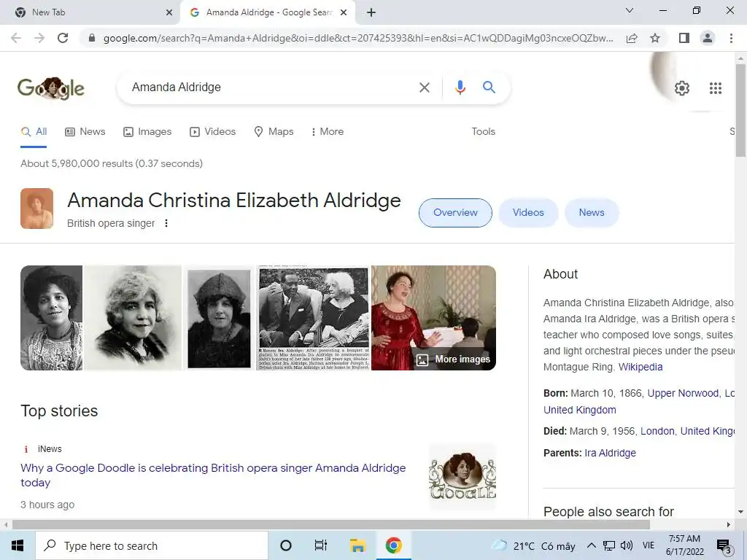Select the All results tab
This screenshot has width=747, height=560.
click(34, 132)
